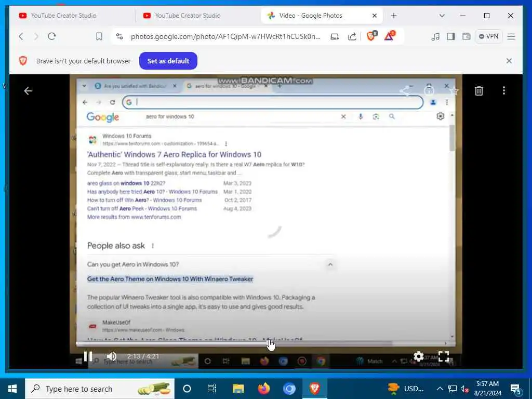532x399 pixels.
Task: Open File Explorer from taskbar
Action: [x=238, y=389]
